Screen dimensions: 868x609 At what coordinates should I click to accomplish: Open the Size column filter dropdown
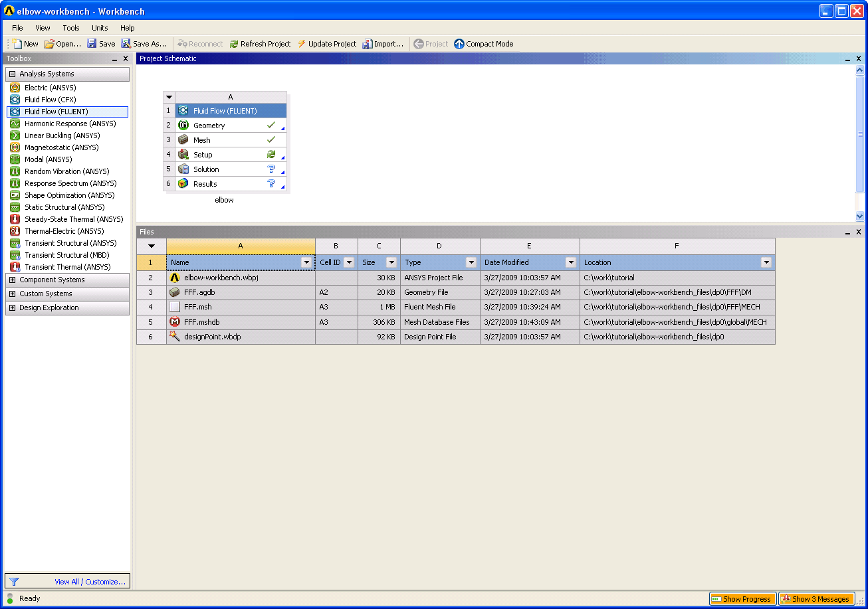pyautogui.click(x=391, y=262)
